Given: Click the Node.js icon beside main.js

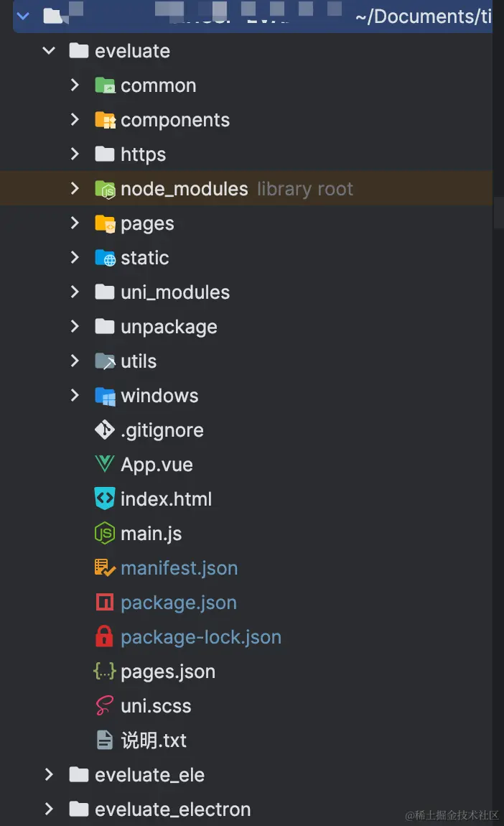Looking at the screenshot, I should click(105, 533).
